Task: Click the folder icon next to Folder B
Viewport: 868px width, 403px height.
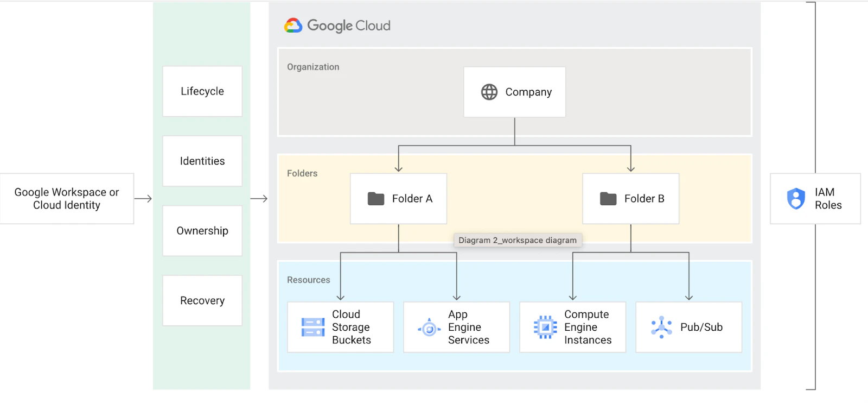Action: [x=608, y=199]
